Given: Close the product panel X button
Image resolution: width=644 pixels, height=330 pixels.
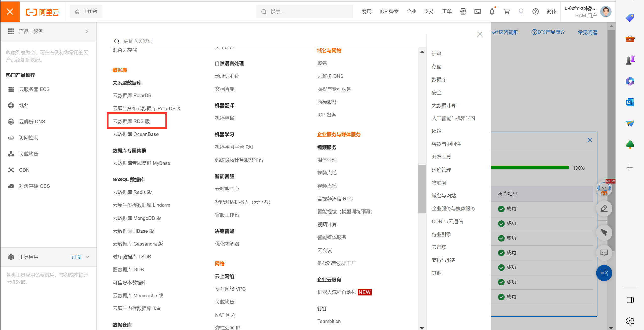Looking at the screenshot, I should [x=480, y=34].
